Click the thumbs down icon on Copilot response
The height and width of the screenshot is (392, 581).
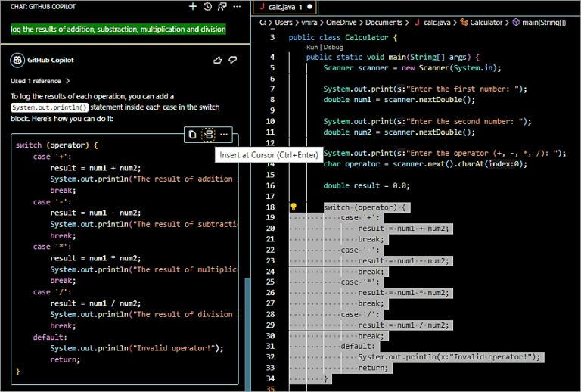[x=233, y=60]
